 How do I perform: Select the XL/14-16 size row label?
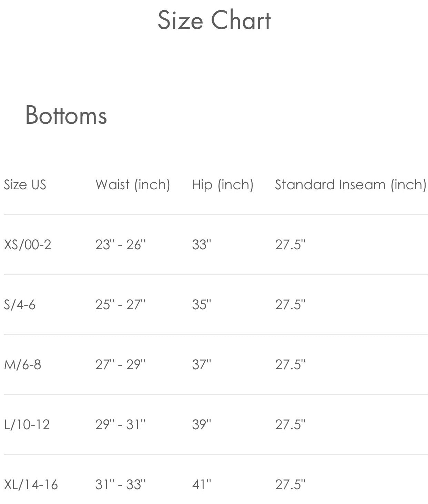[31, 484]
